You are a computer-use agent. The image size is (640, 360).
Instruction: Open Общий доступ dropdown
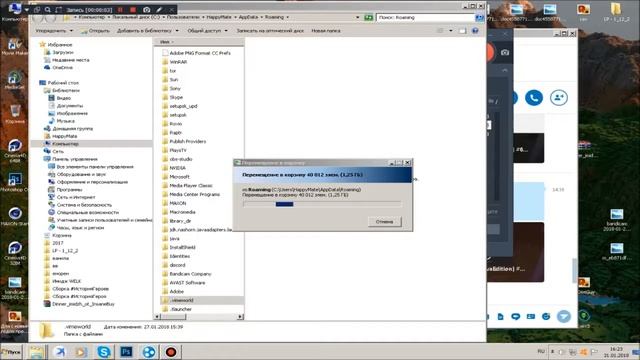[x=207, y=31]
